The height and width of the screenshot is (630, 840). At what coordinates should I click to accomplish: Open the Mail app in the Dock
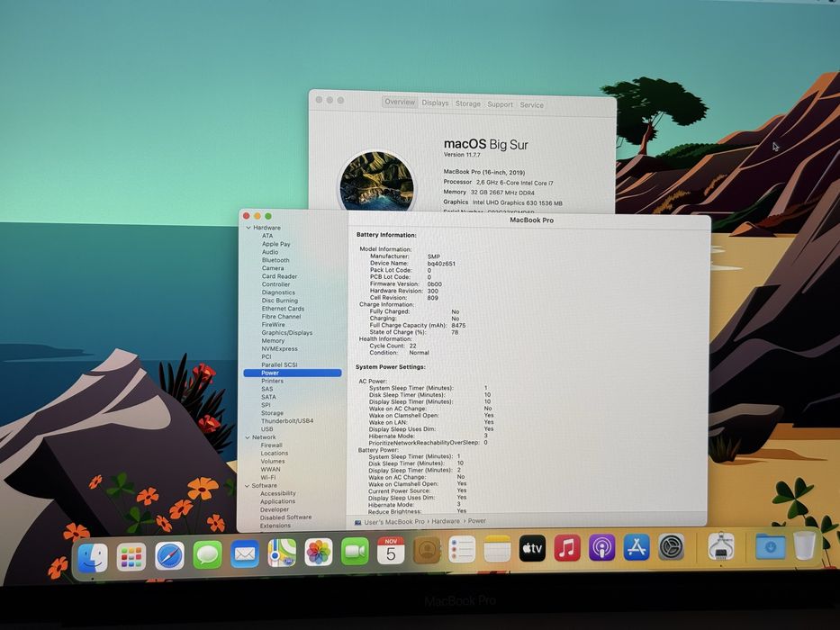[245, 553]
